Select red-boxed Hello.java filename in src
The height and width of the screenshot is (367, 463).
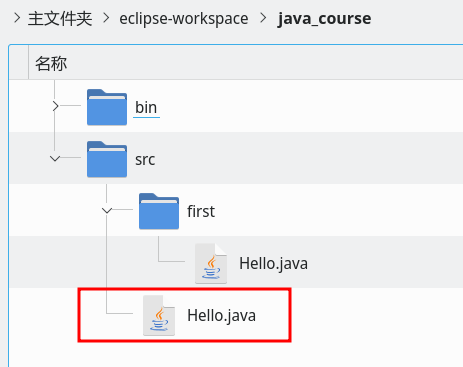(222, 316)
